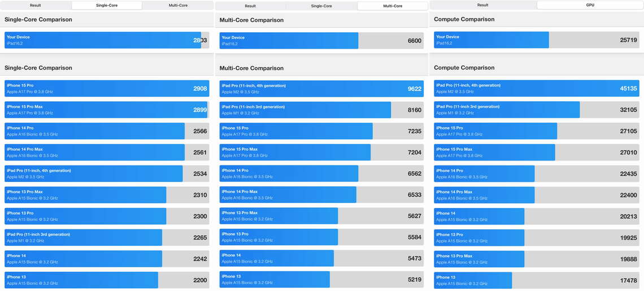Select the GPU tab
Screen dimensions: 644x291
coord(590,5)
